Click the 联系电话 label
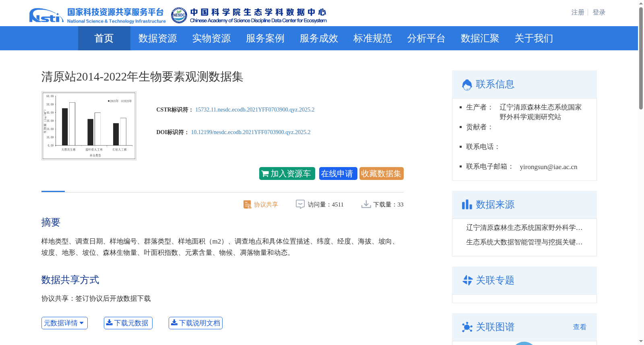Image resolution: width=644 pixels, height=345 pixels. point(483,147)
